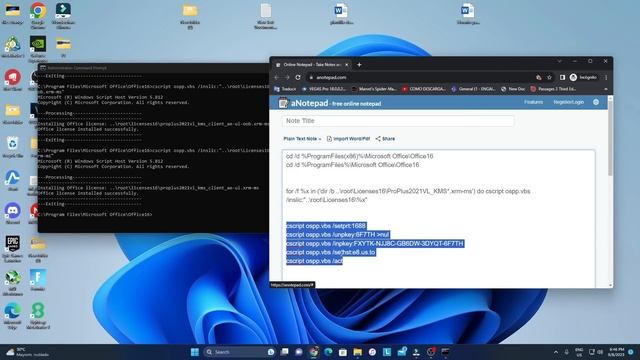Open Plain Text Note type dropdown
The image size is (640, 360).
pos(302,139)
